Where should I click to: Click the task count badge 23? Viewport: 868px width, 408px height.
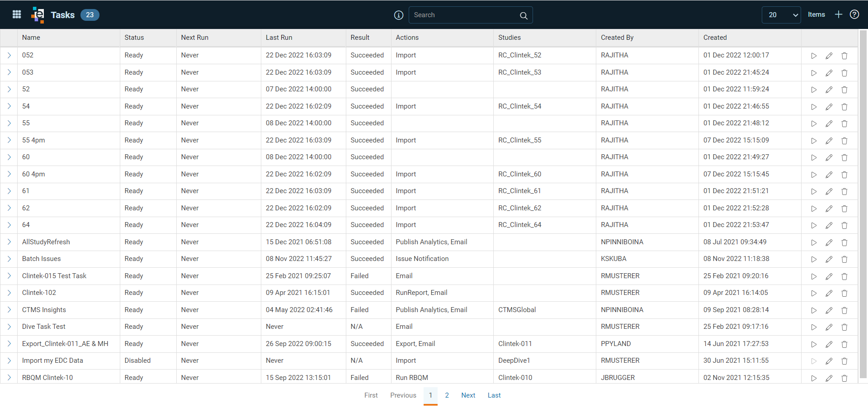(x=90, y=15)
